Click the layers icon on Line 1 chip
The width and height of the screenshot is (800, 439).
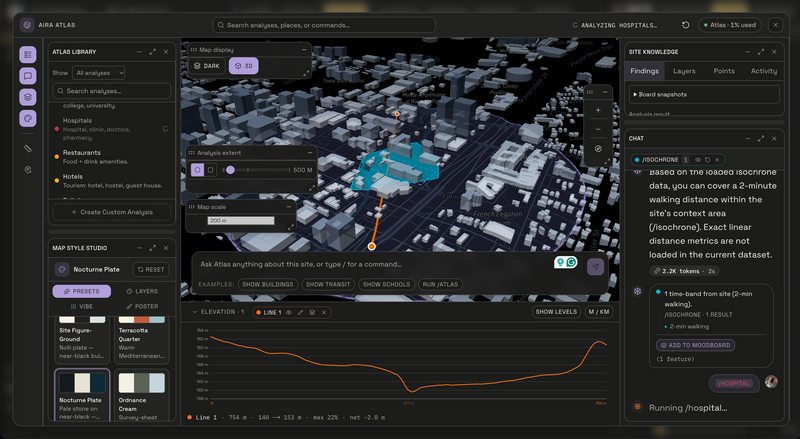click(x=312, y=312)
